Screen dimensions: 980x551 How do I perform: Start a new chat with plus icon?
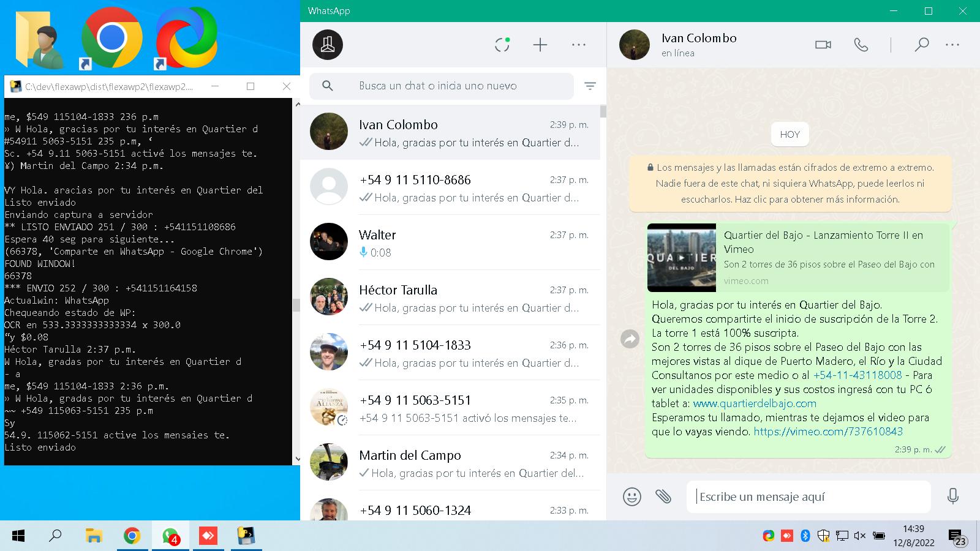click(x=540, y=45)
